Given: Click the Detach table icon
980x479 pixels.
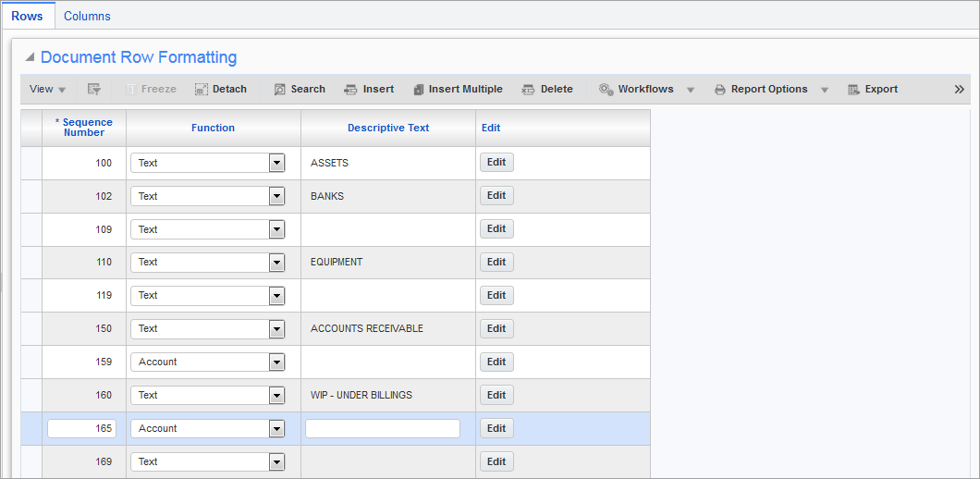Looking at the screenshot, I should tap(202, 90).
